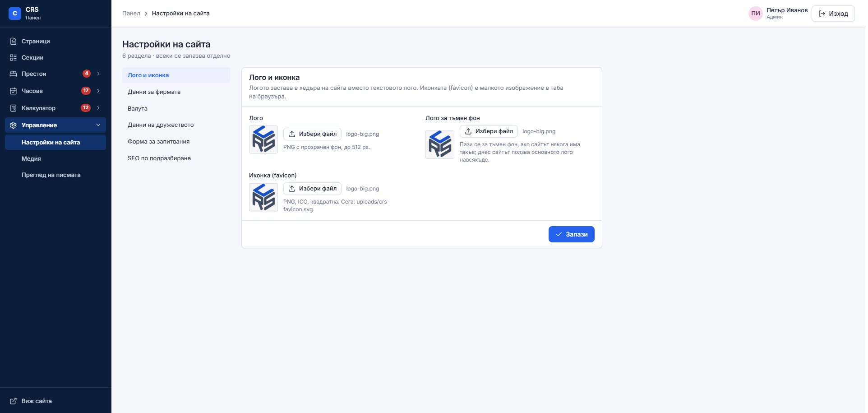The width and height of the screenshot is (868, 413).
Task: Click Избери файл for Лого за тъмен фон
Action: [489, 131]
